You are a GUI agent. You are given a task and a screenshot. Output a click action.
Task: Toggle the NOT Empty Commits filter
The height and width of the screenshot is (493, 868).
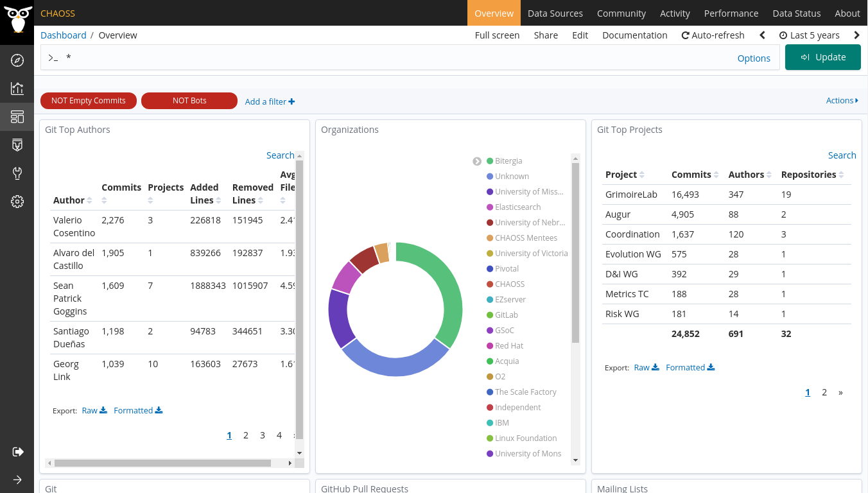click(x=89, y=101)
